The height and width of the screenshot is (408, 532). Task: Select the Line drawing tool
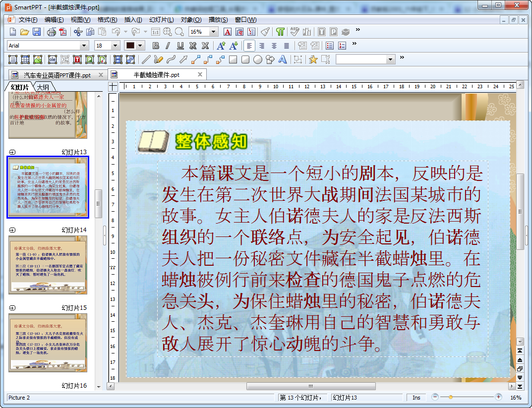146,59
